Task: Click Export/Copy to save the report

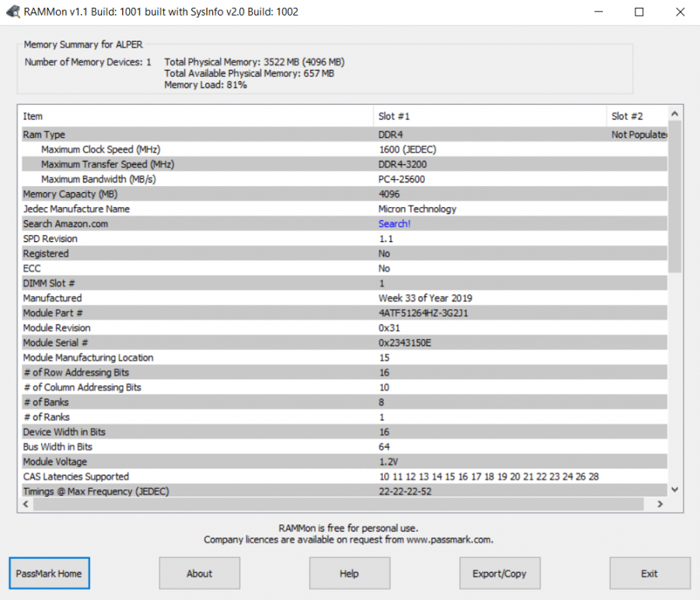Action: pos(499,574)
